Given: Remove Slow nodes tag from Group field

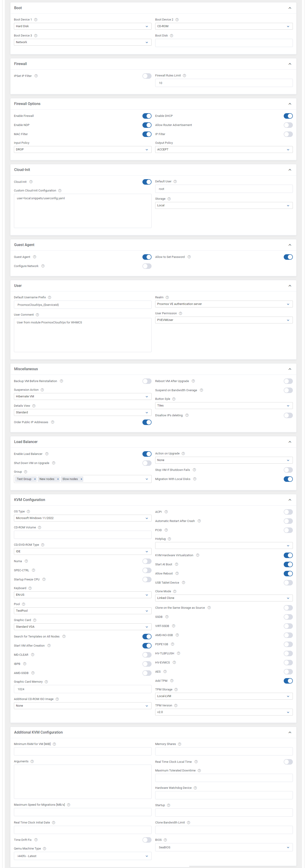Looking at the screenshot, I should click(x=81, y=479).
